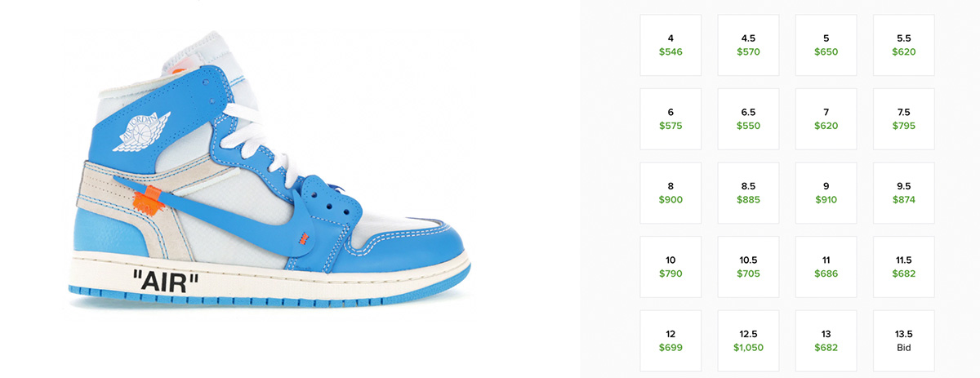This screenshot has height=378, width=980.
Task: Select size 4 priced at $546
Action: 670,45
